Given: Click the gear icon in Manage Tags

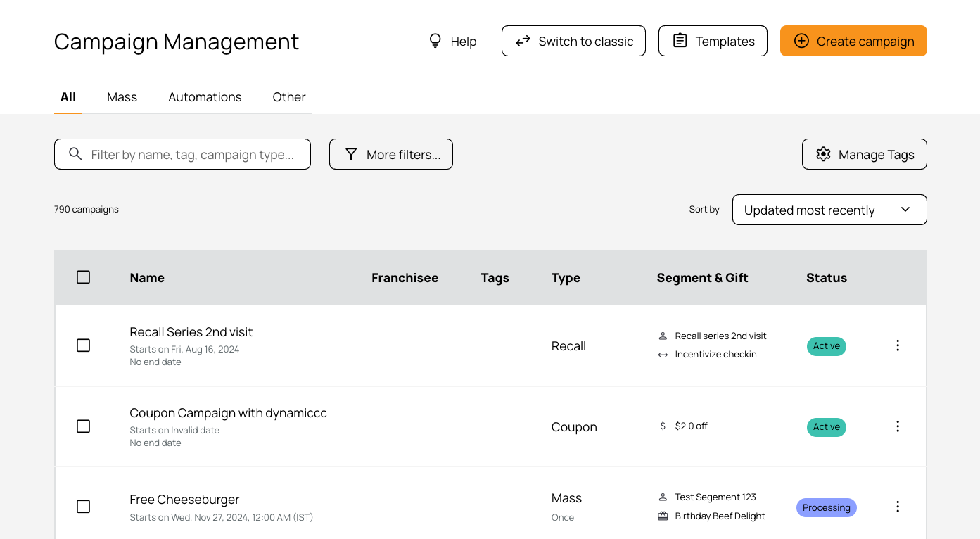Looking at the screenshot, I should [823, 154].
